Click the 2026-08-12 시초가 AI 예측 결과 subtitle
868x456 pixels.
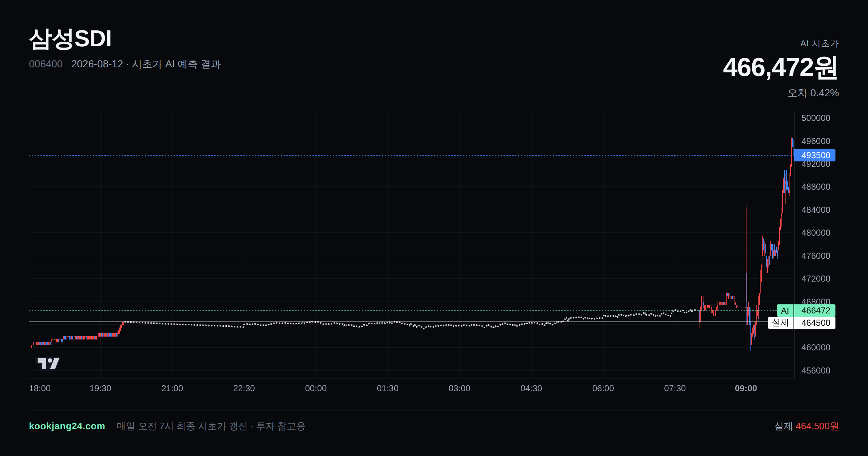tap(146, 64)
